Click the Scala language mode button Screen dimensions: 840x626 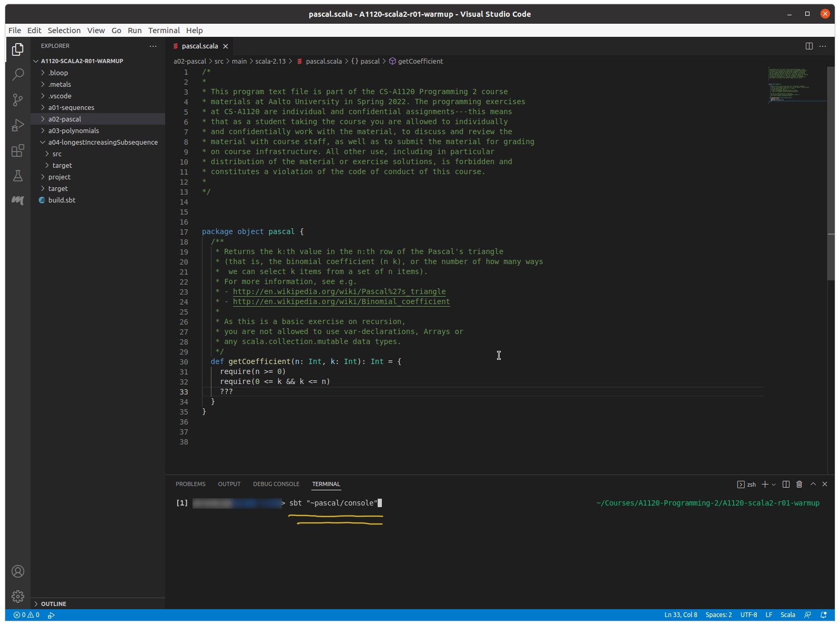click(787, 614)
